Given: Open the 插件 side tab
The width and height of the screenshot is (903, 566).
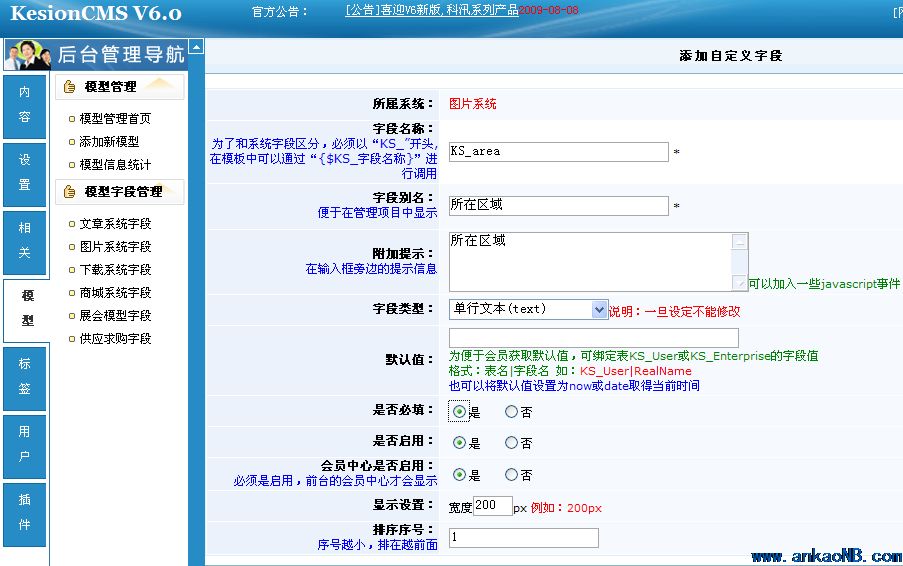Looking at the screenshot, I should pos(25,513).
